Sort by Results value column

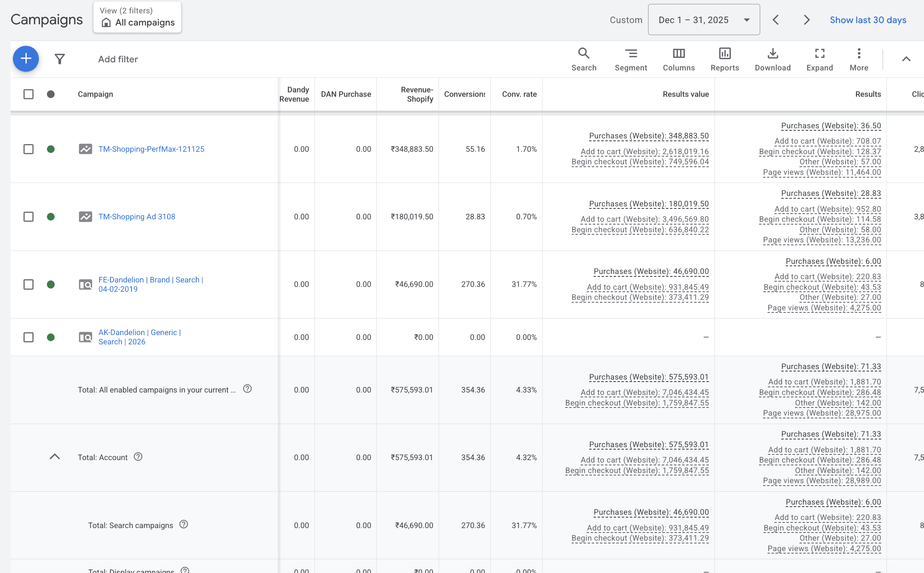(x=686, y=94)
